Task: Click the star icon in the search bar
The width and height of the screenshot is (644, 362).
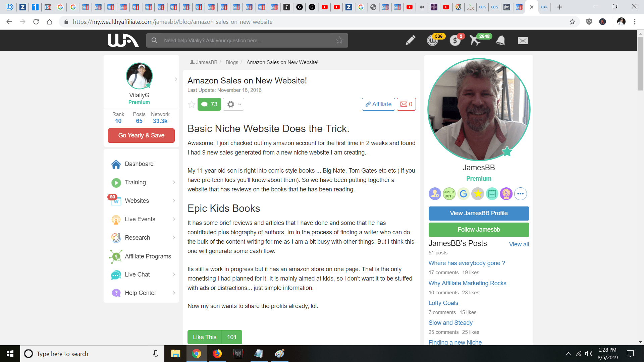Action: (339, 40)
